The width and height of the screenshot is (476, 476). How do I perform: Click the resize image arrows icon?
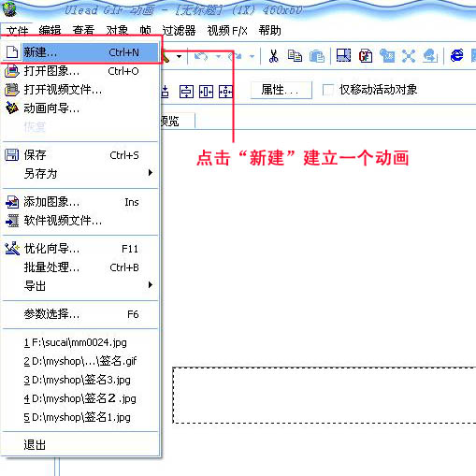(409, 56)
